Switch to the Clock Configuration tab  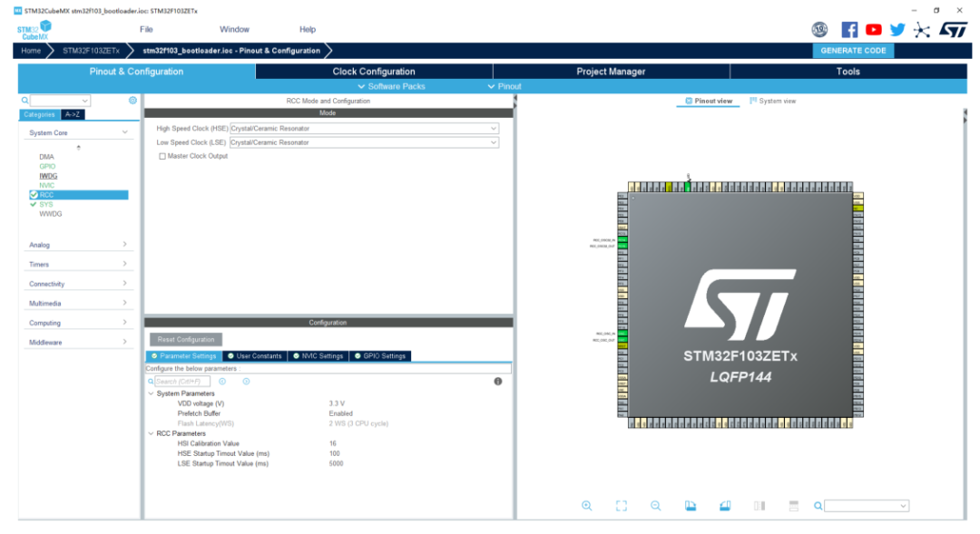[x=374, y=72]
